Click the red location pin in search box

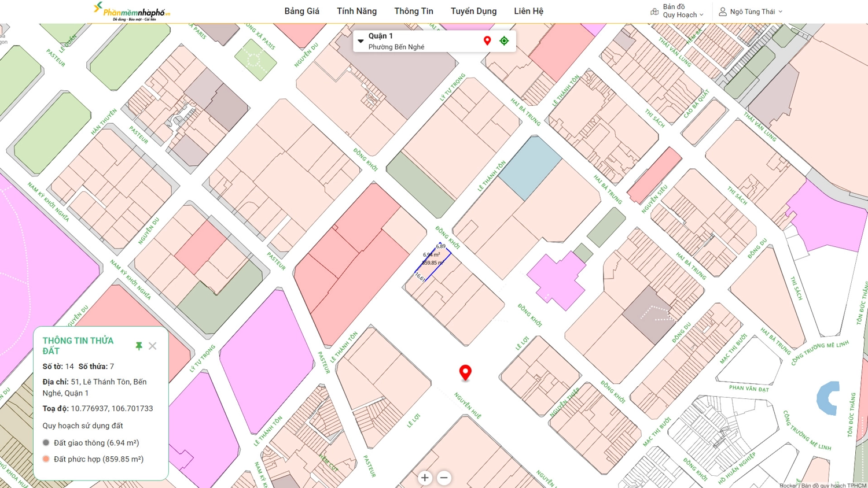tap(487, 40)
